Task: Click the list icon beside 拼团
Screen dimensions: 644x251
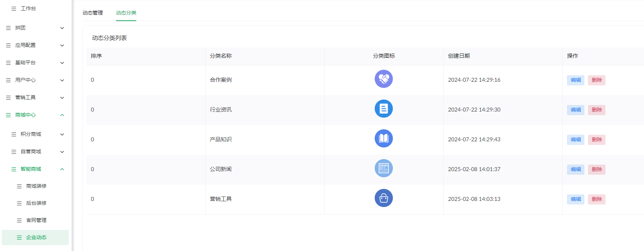Action: point(8,28)
